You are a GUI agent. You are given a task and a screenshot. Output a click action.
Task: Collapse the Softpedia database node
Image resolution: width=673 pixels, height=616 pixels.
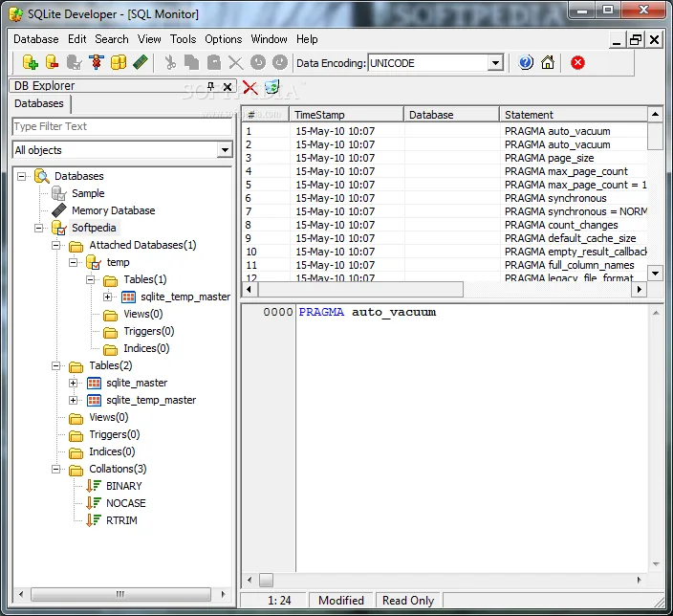click(x=38, y=228)
